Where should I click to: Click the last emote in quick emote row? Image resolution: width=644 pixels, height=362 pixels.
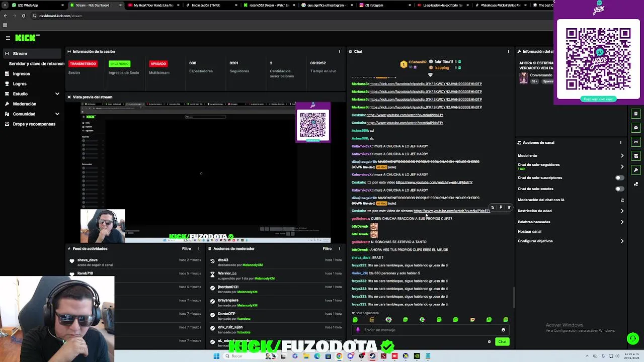506,320
